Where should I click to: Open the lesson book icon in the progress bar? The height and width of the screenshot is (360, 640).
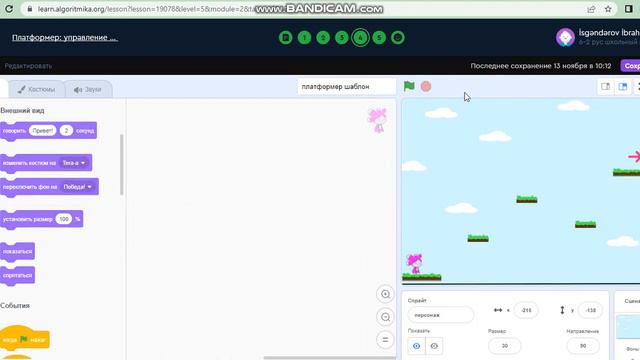(x=286, y=38)
